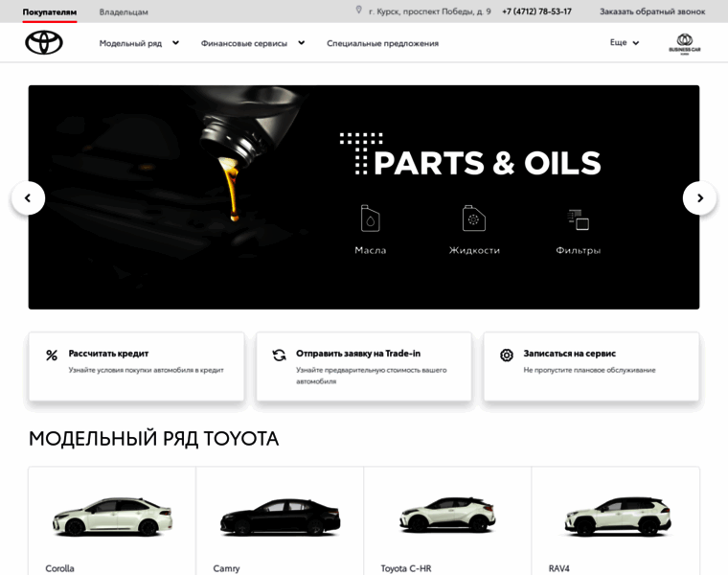Click Заказать обратный звонок link
Screen dimensions: 728x575
[652, 11]
